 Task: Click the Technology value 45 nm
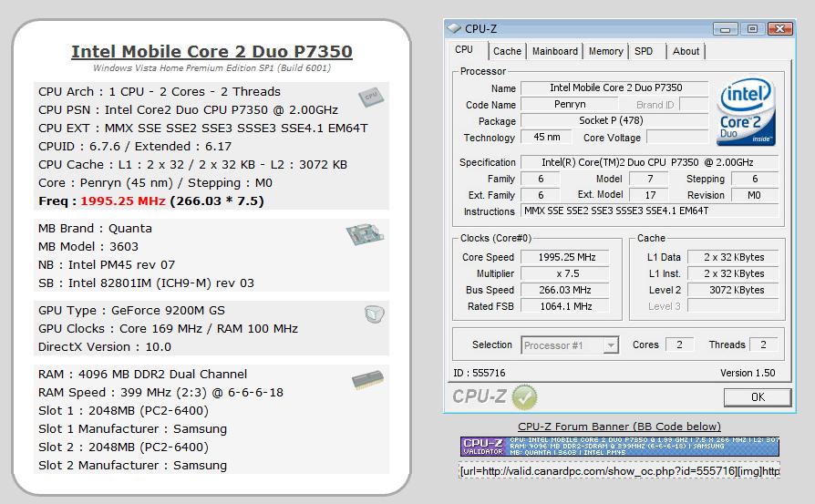[546, 138]
